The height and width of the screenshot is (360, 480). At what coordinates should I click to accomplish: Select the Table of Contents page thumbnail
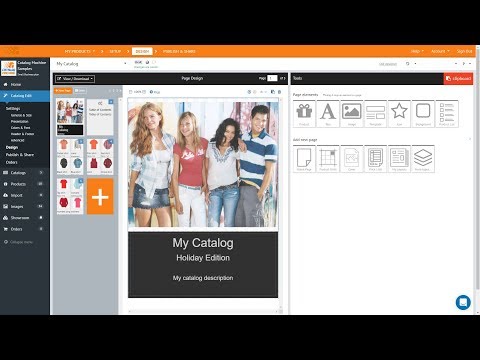pos(100,117)
